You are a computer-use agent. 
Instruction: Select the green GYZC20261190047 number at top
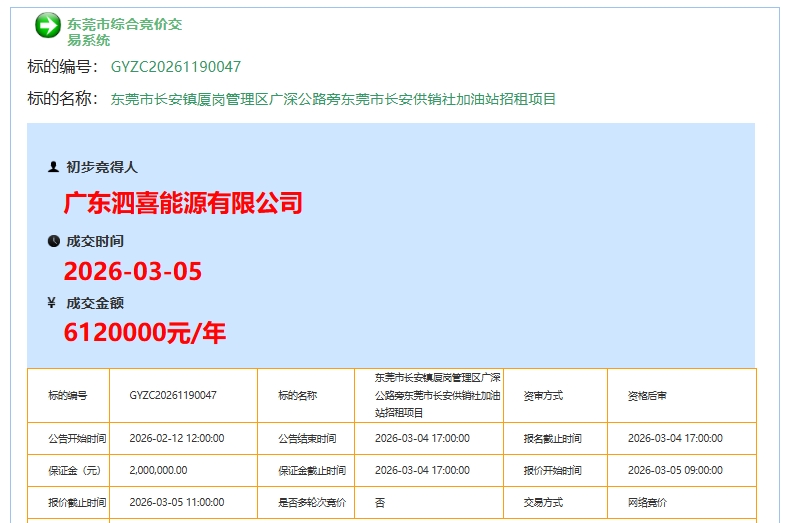176,67
